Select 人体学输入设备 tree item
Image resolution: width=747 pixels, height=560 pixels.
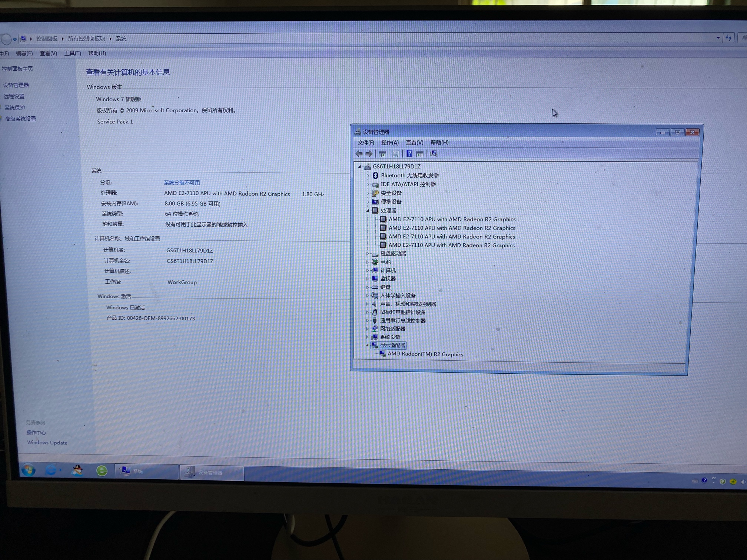(x=398, y=296)
